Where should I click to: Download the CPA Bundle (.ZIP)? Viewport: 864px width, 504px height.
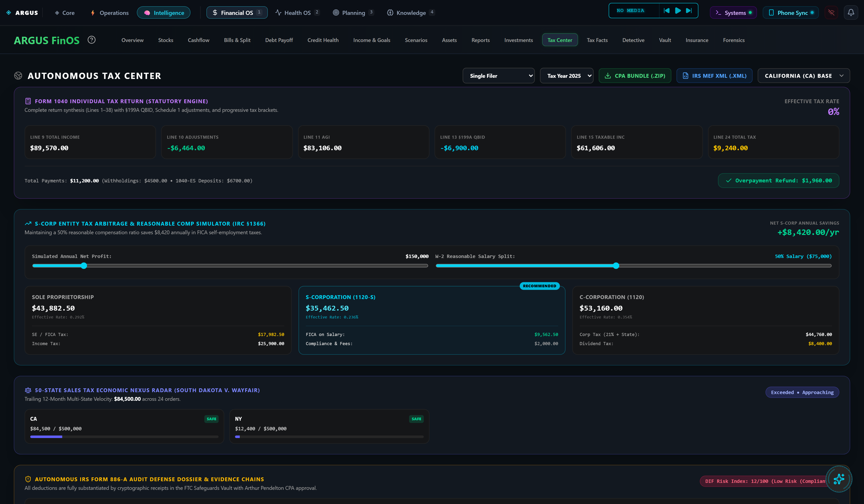coord(635,76)
